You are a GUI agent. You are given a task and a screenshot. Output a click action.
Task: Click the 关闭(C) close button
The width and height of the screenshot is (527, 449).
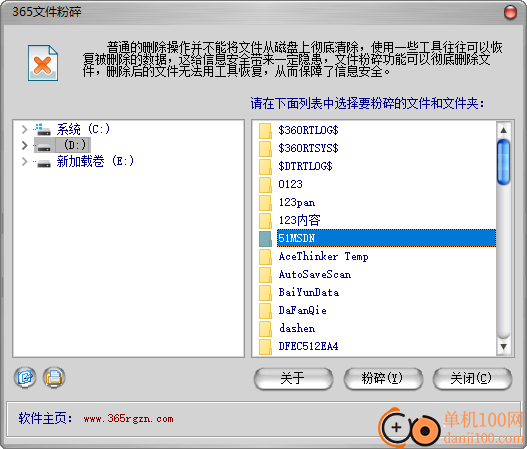pos(472,379)
